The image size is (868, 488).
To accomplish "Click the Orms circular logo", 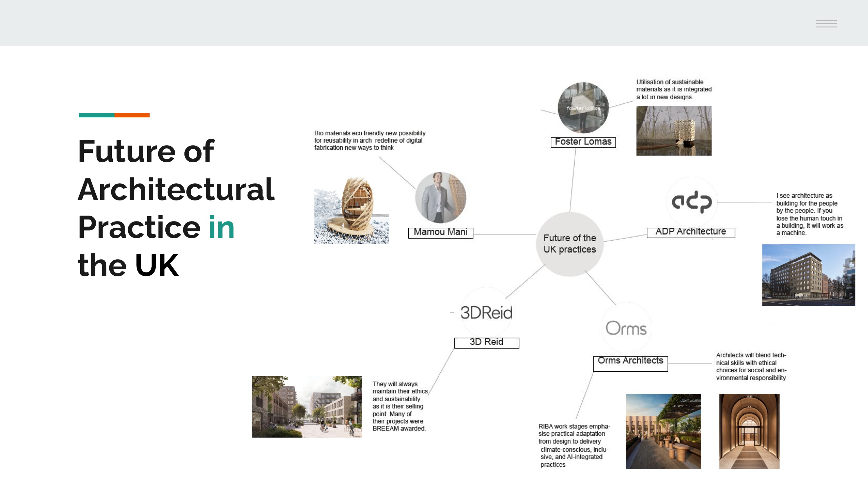I will (626, 328).
